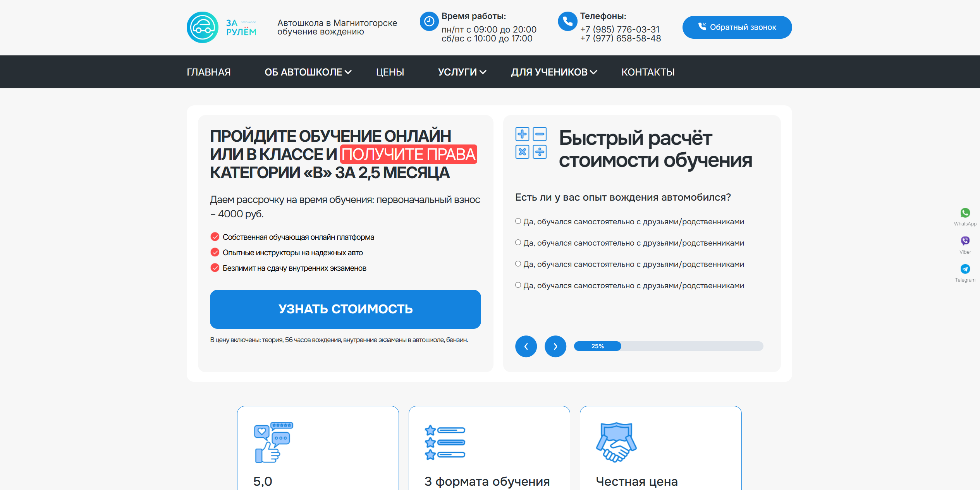Click the multiply calculator icon
The image size is (980, 490).
(522, 152)
